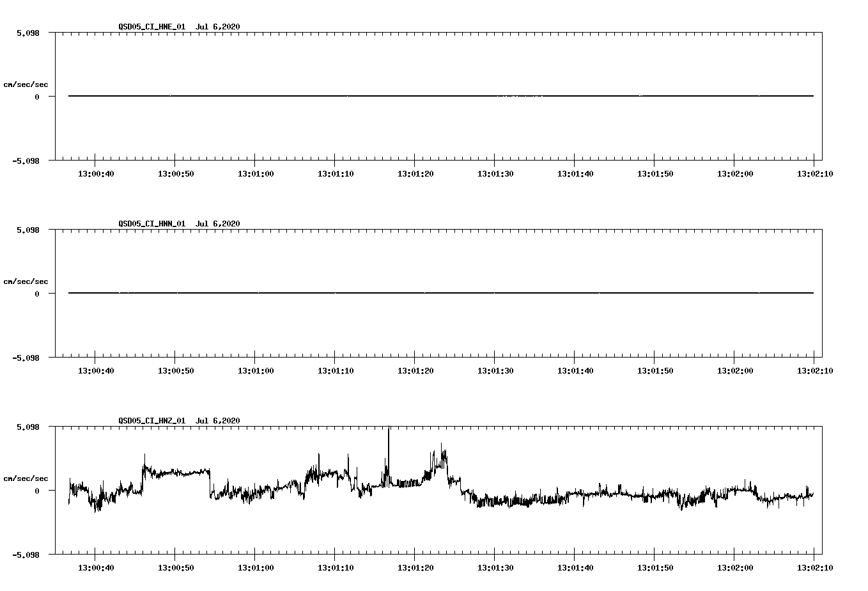868x591 pixels.
Task: Click the 13:01:00 time label under HNE plot
Action: pyautogui.click(x=256, y=173)
